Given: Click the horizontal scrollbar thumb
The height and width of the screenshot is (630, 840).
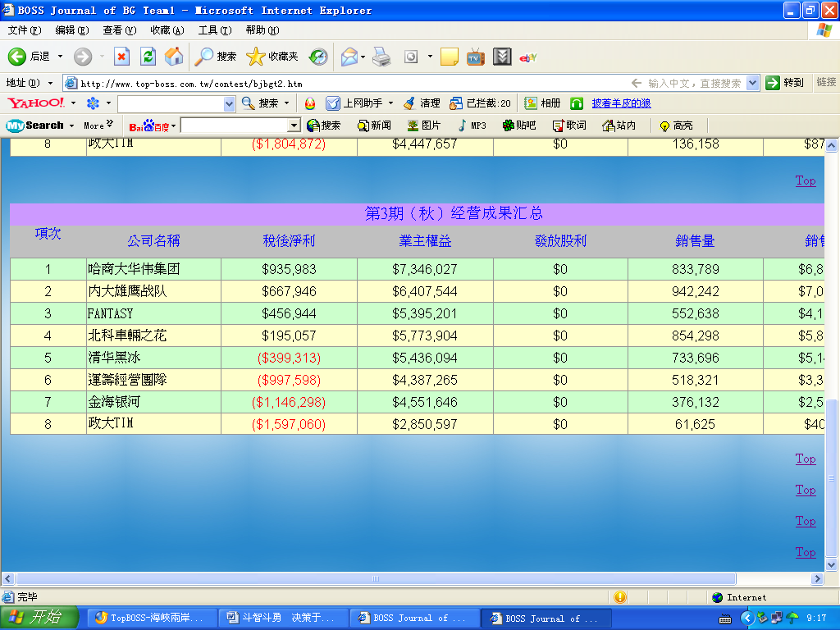Looking at the screenshot, I should point(376,579).
